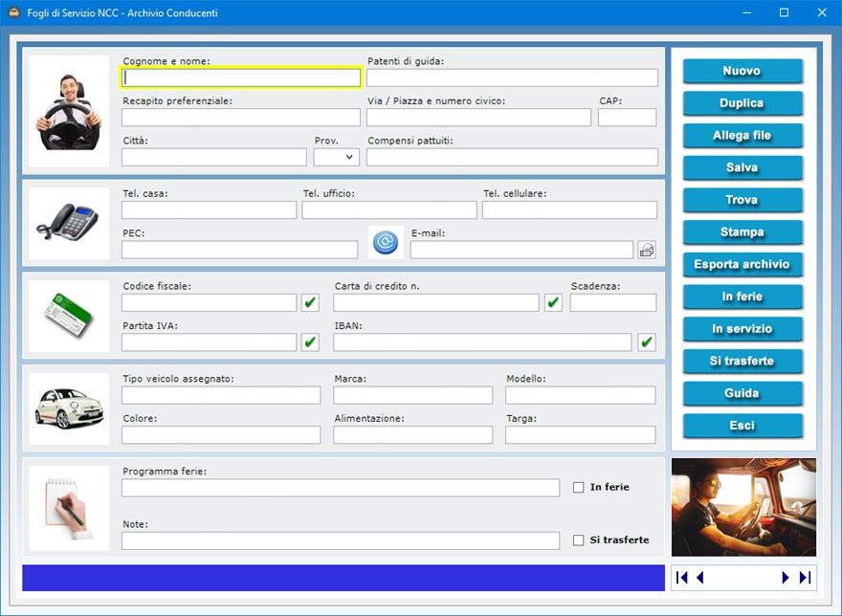Validate the IBAN with the green check
842x616 pixels.
click(x=647, y=341)
